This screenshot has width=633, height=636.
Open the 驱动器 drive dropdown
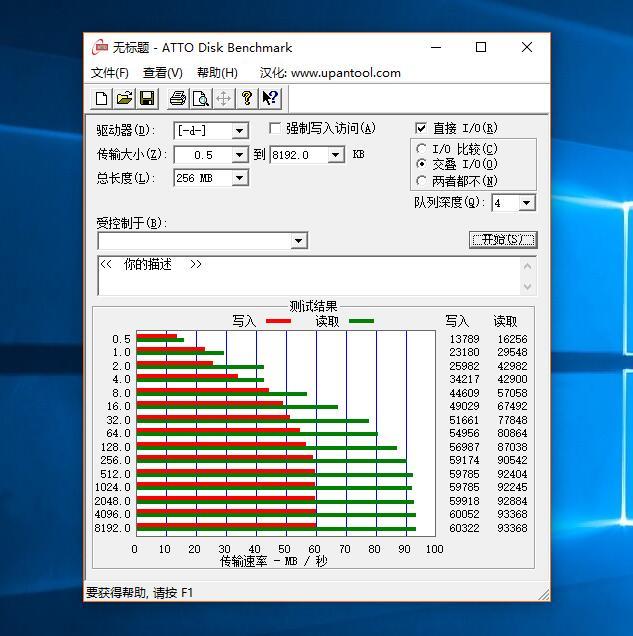coord(240,131)
